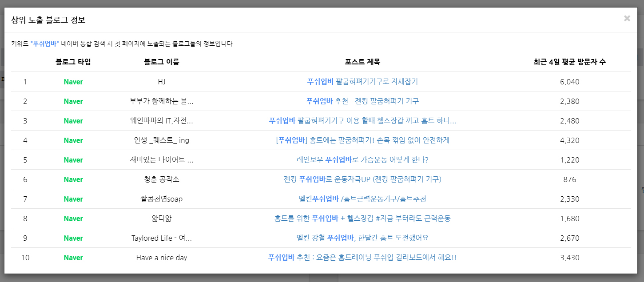Click visitor count 1,680
The image size is (644, 282).
(x=570, y=218)
